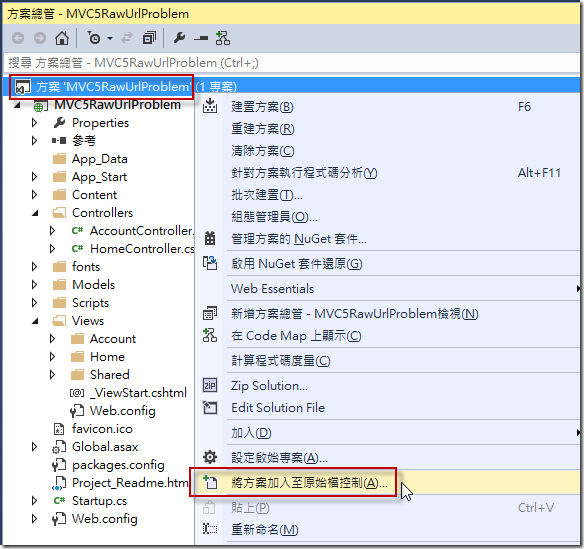Expand the App_Start folder
584x549 pixels.
click(x=34, y=177)
